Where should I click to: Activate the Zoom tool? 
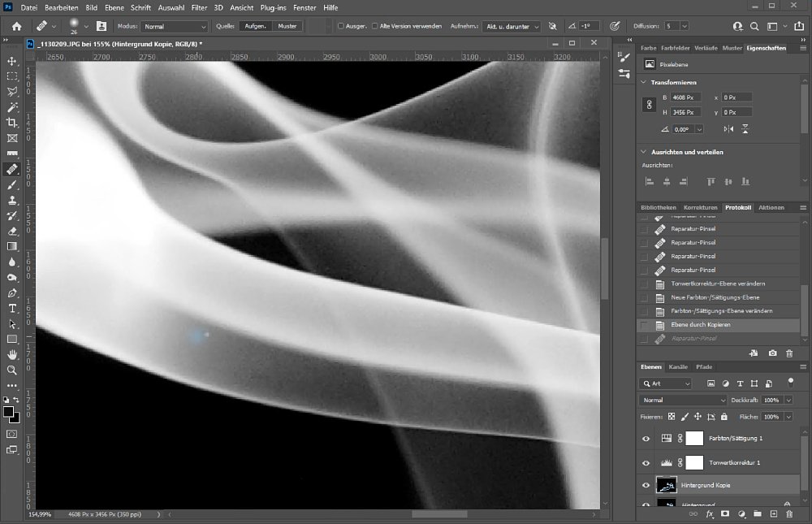tap(12, 370)
